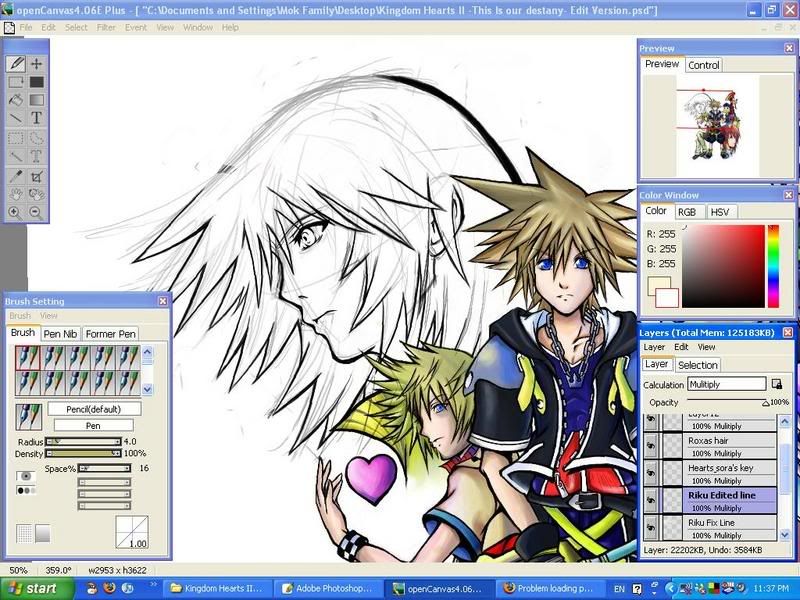Toggle eye of topmost partially visible layer
The width and height of the screenshot is (800, 600).
(x=651, y=421)
